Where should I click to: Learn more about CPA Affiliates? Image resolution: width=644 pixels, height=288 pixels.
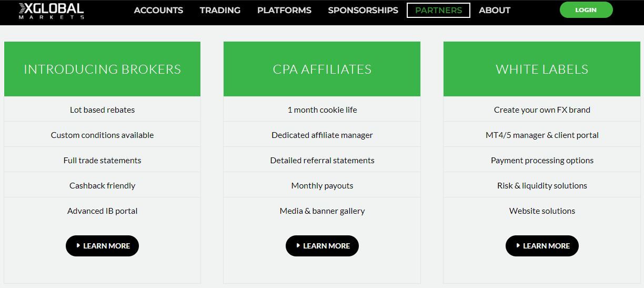pyautogui.click(x=322, y=246)
